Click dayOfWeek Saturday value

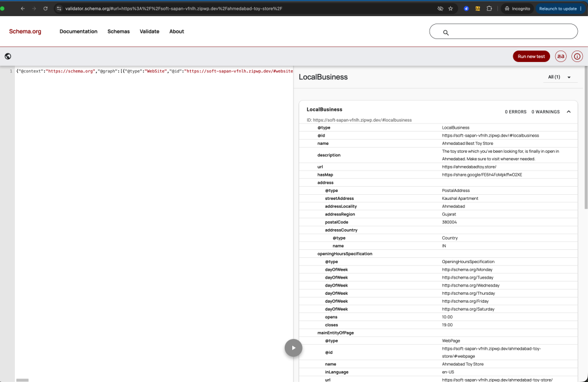(x=468, y=309)
